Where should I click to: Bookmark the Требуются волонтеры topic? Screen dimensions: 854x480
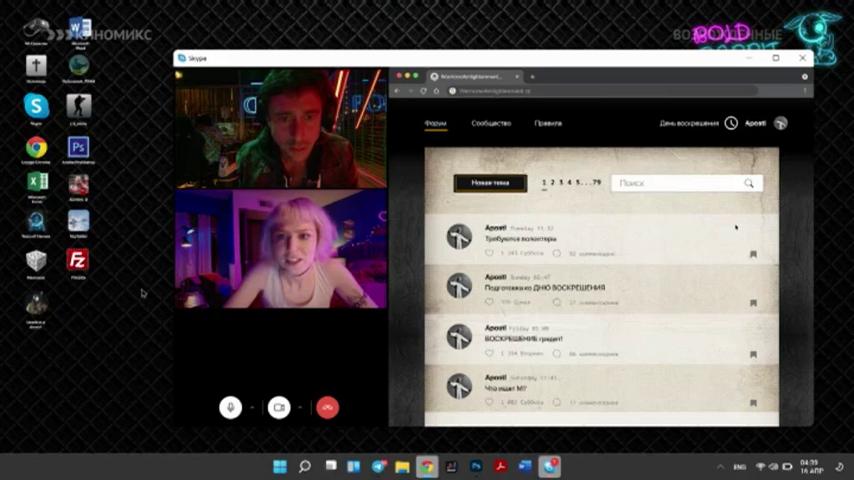click(753, 254)
